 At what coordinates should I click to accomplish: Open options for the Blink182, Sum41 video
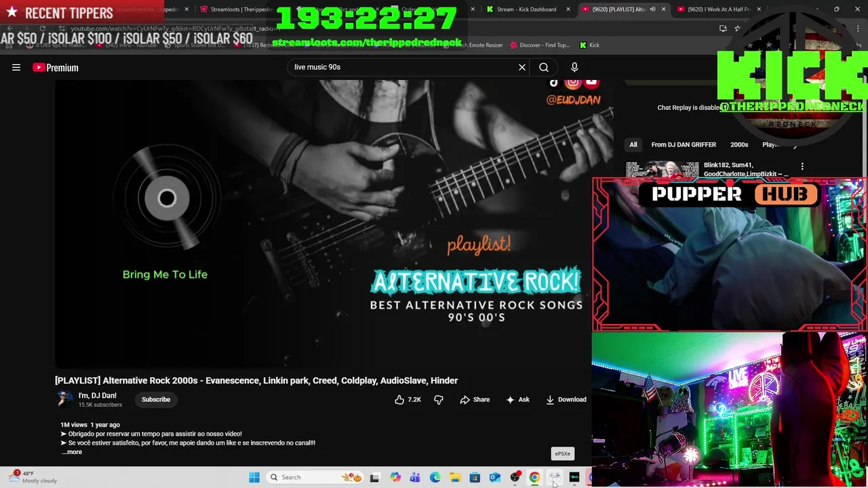(802, 167)
